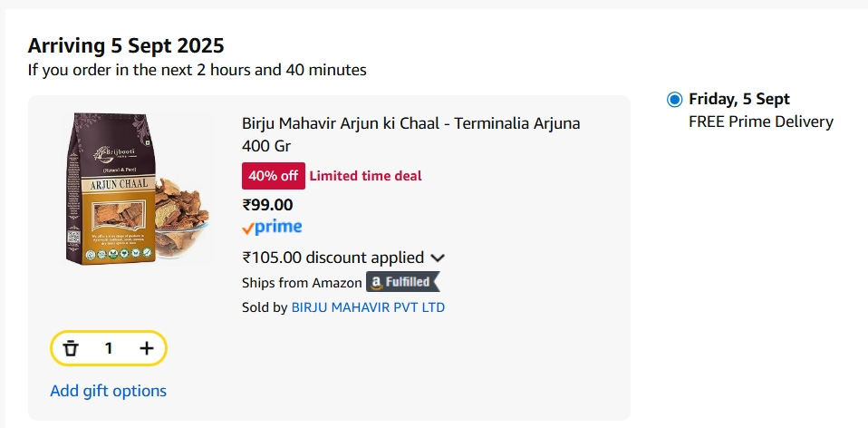The width and height of the screenshot is (868, 428).
Task: Click the Friday, 5 Sept delivery label
Action: (738, 99)
